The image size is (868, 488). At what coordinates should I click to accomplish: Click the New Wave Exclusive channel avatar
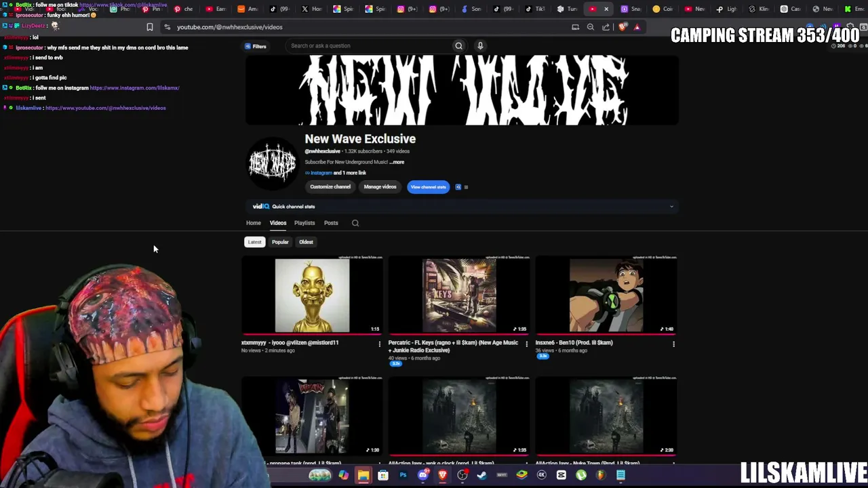pyautogui.click(x=272, y=163)
